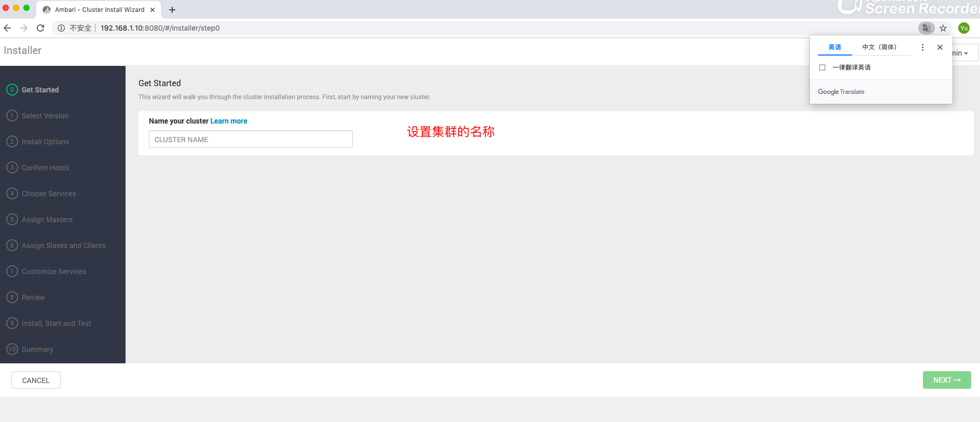Click the Google Translate label in popup
980x422 pixels.
point(841,92)
